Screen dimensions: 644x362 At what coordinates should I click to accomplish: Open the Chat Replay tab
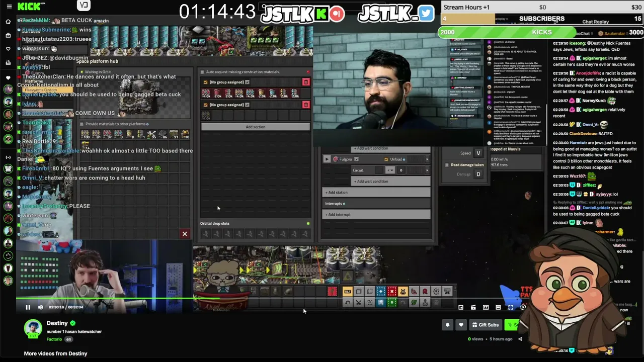click(x=595, y=22)
